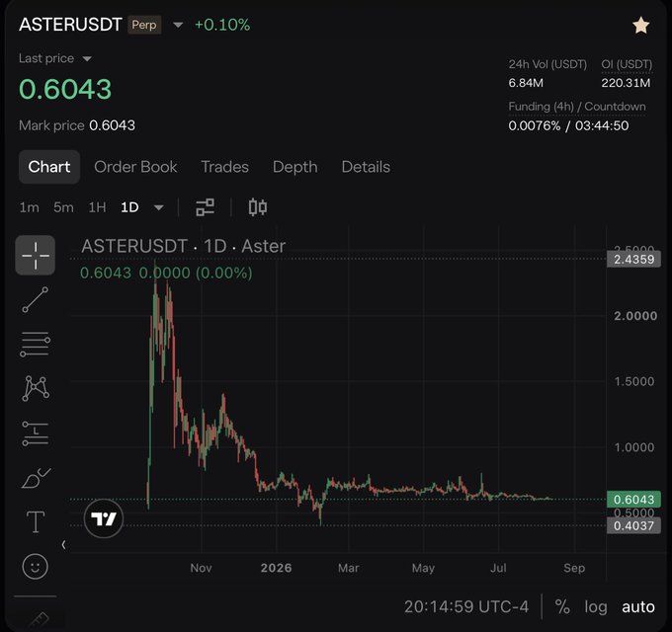The height and width of the screenshot is (632, 672).
Task: Click the TradingView logo badge
Action: point(104,518)
